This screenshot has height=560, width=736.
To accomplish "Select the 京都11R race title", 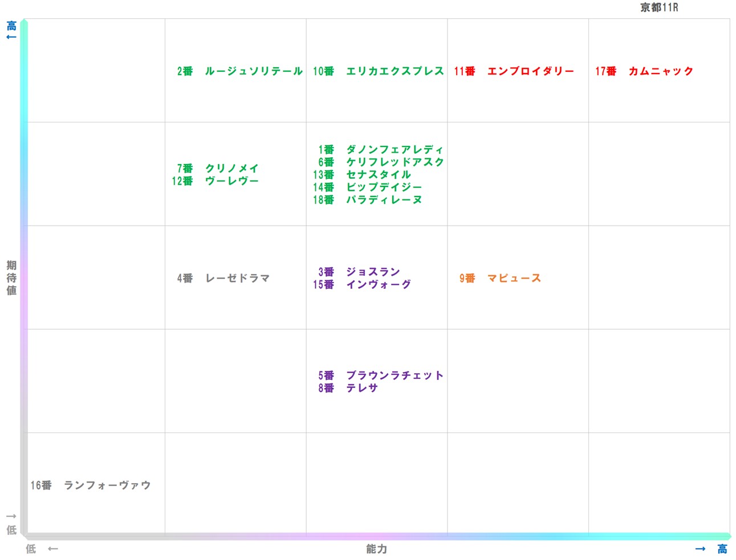I will (x=659, y=7).
